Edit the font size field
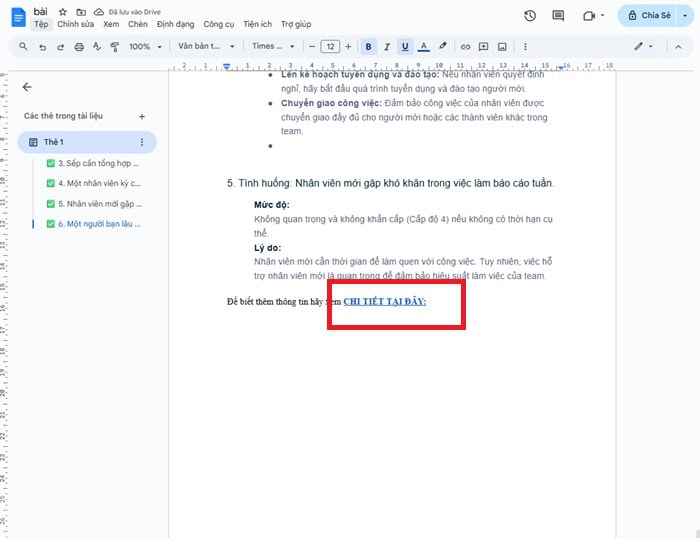The image size is (700, 538). tap(330, 46)
